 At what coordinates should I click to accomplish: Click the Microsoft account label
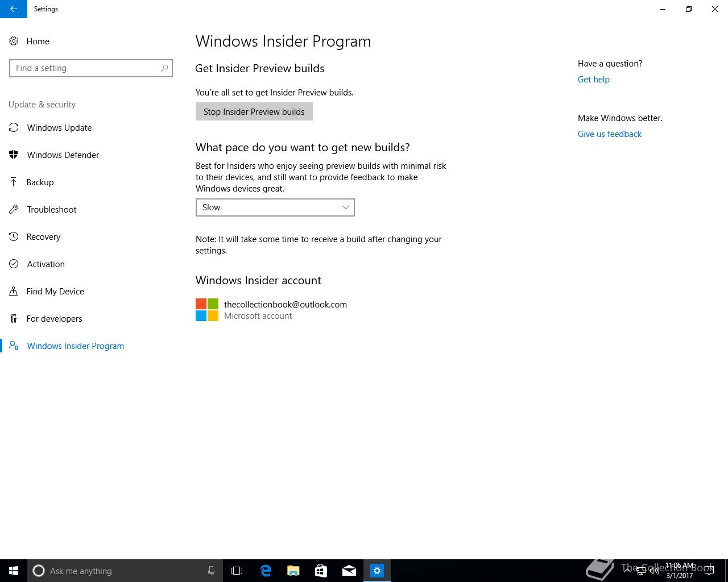coord(258,316)
